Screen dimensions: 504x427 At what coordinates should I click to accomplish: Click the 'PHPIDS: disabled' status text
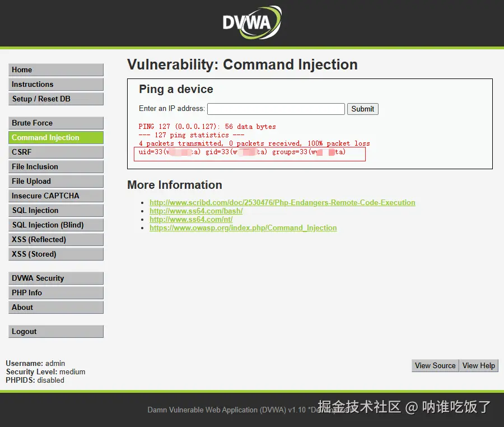[x=35, y=380]
